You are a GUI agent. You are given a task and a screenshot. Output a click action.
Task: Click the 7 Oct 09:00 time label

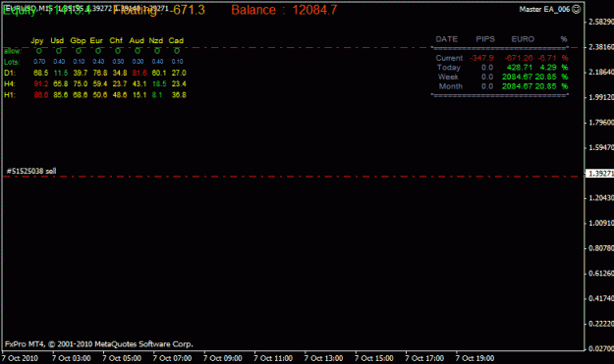coord(223,358)
